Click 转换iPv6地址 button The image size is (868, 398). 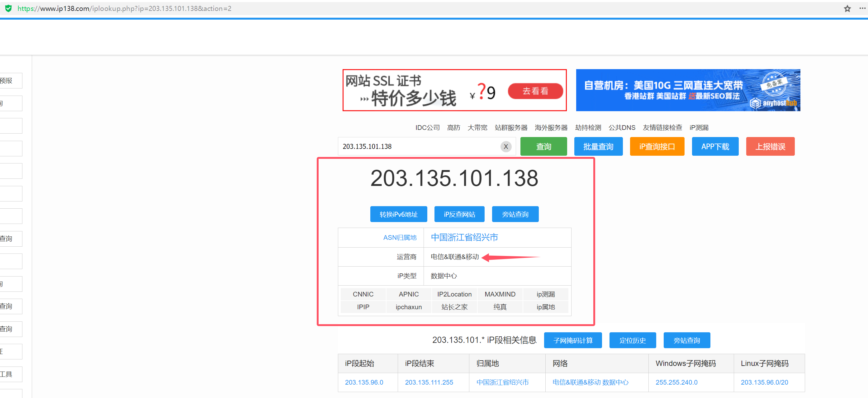[398, 214]
